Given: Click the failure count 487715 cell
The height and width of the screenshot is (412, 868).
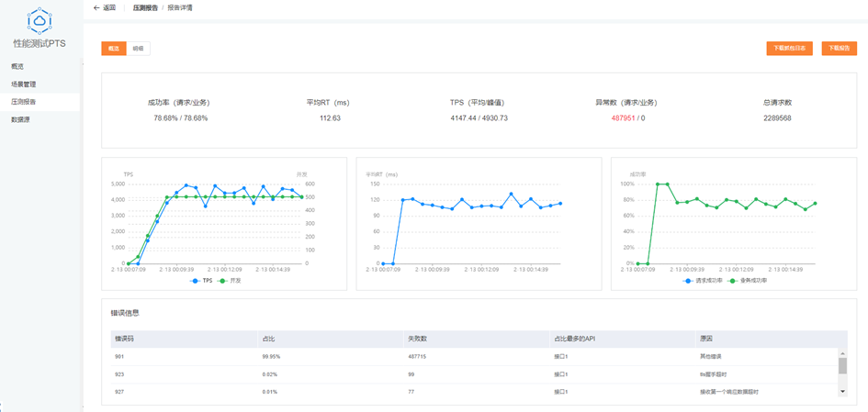Looking at the screenshot, I should (417, 357).
